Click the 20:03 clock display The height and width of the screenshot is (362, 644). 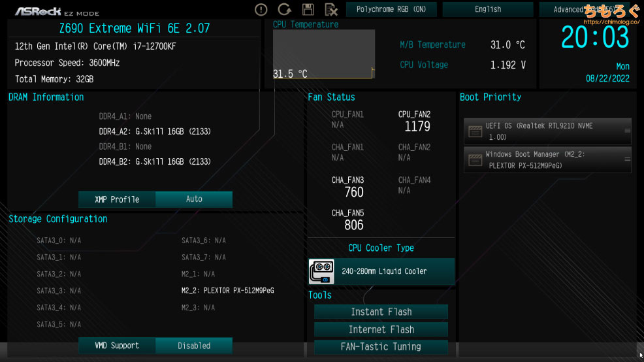[x=595, y=37]
